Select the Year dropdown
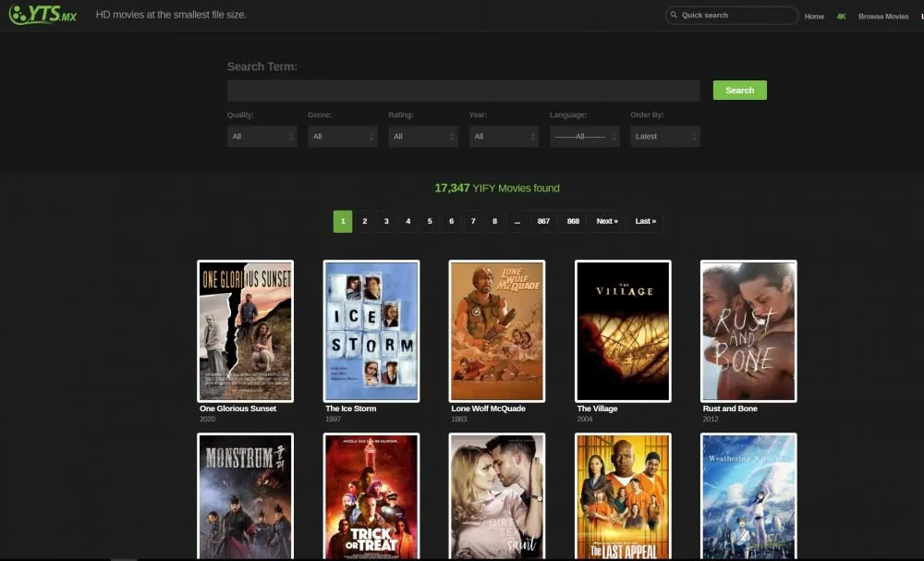The width and height of the screenshot is (924, 561). 504,137
